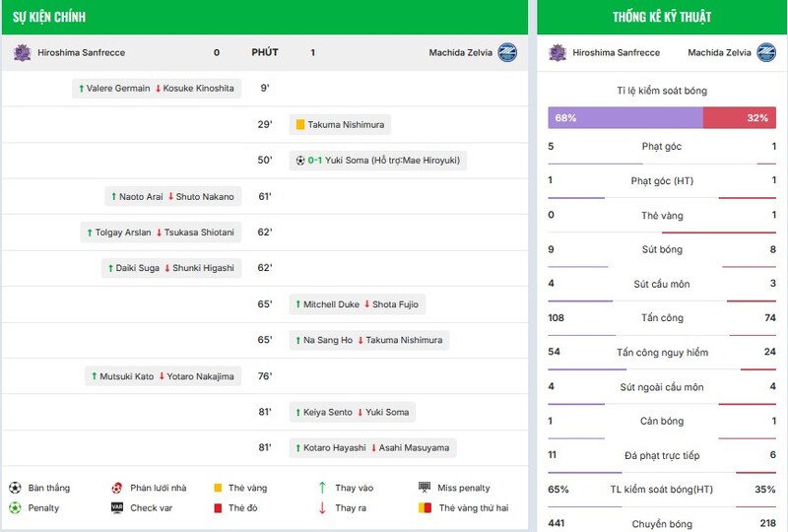
Task: Click the green Thay vào arrow in legend
Action: [322, 488]
